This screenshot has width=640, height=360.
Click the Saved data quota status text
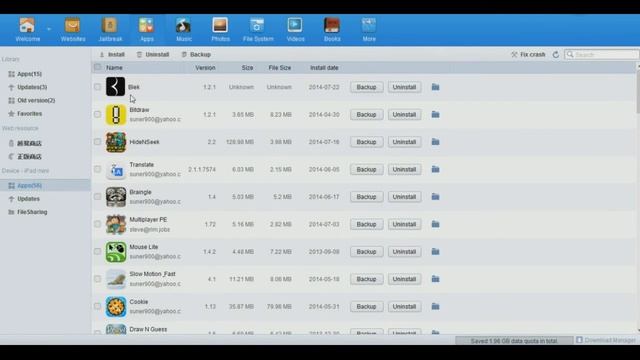click(x=514, y=340)
